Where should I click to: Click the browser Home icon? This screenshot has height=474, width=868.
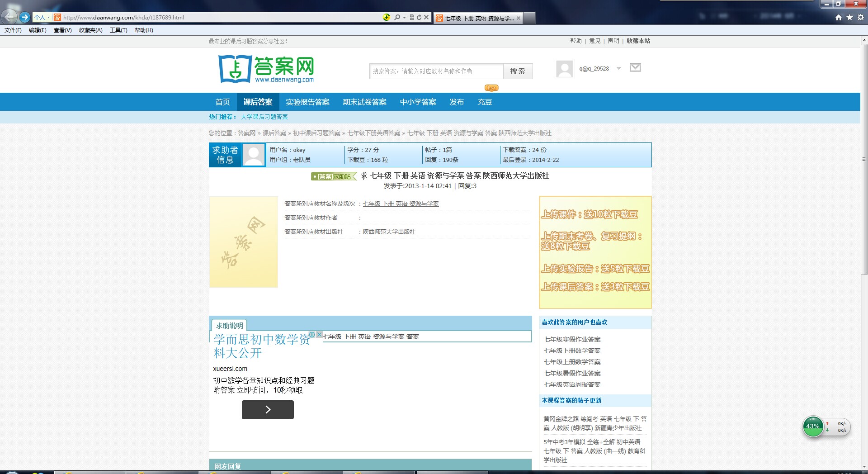click(839, 17)
